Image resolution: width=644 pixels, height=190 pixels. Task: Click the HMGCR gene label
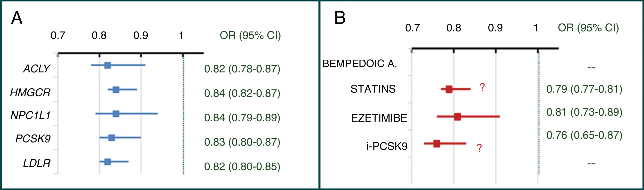pos(30,92)
